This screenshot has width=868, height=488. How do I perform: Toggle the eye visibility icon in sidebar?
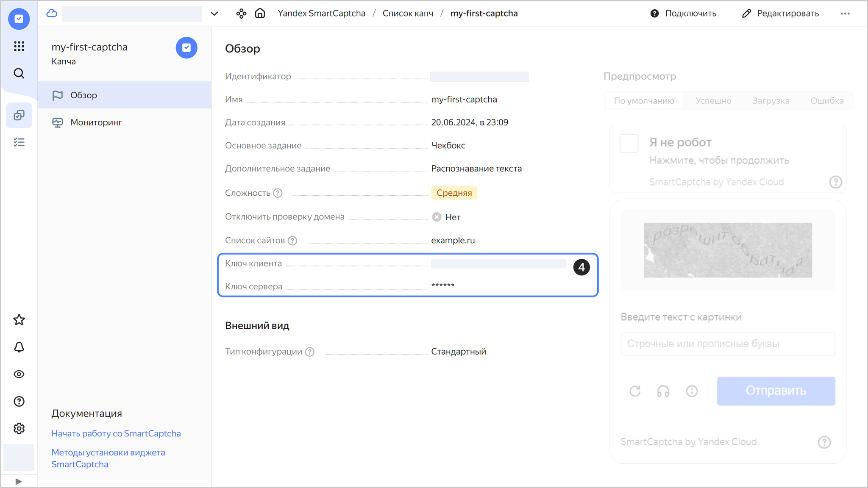(19, 374)
